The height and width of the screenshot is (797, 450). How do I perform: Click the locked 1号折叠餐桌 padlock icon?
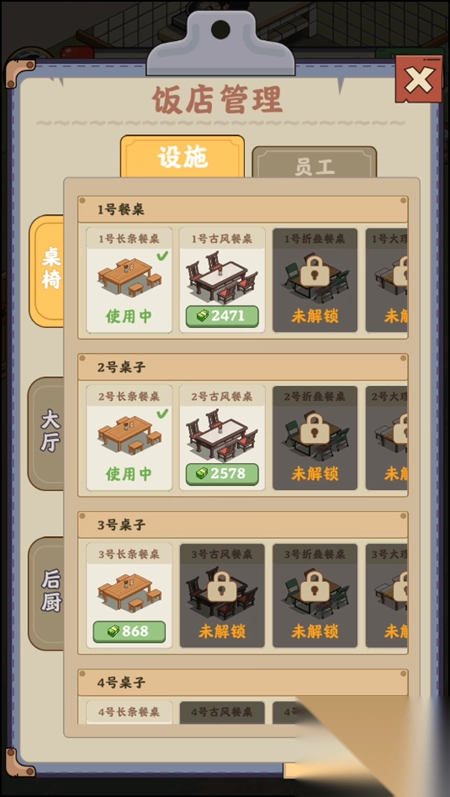(314, 271)
